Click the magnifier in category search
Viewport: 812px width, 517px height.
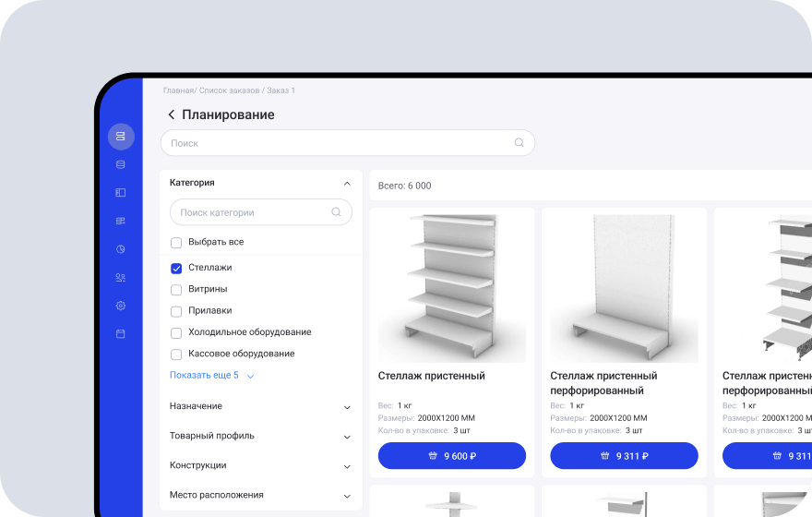336,211
